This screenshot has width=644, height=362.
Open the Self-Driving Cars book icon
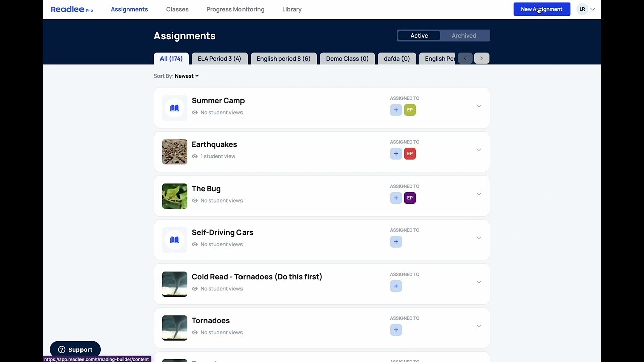point(175,240)
